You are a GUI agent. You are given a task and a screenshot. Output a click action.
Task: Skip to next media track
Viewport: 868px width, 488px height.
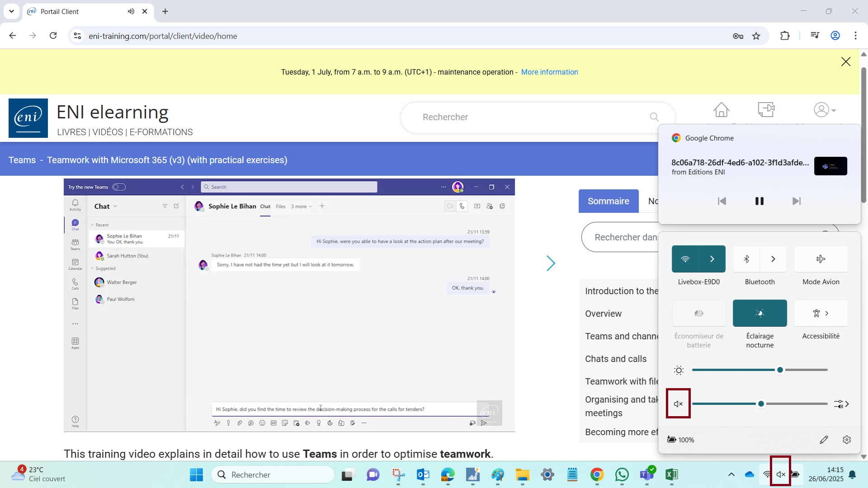[x=797, y=201]
